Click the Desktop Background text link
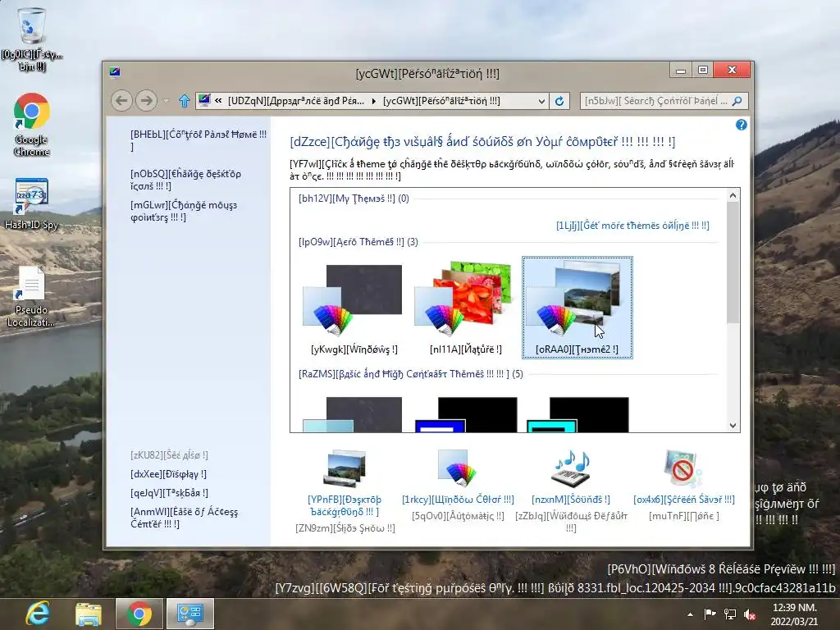The height and width of the screenshot is (630, 840). [x=345, y=505]
